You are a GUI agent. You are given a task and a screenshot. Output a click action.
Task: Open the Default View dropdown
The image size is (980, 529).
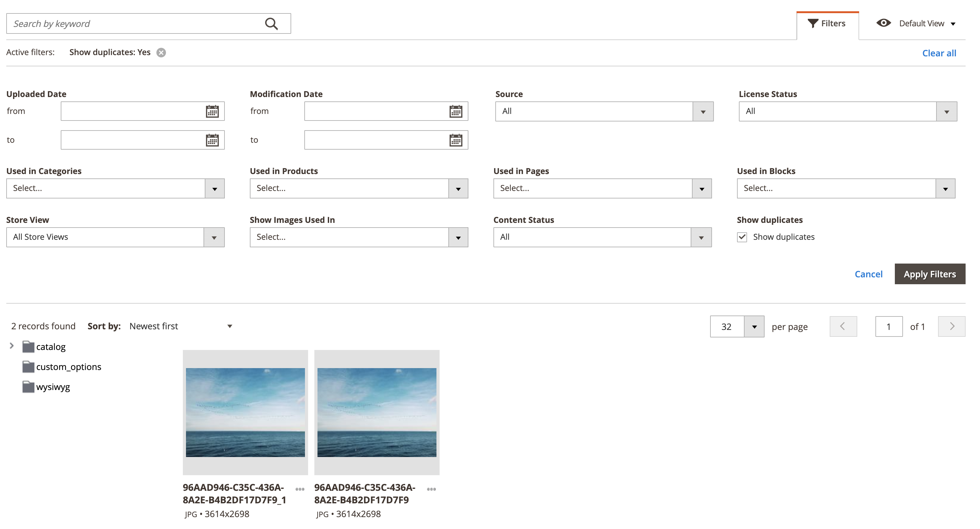(x=927, y=23)
